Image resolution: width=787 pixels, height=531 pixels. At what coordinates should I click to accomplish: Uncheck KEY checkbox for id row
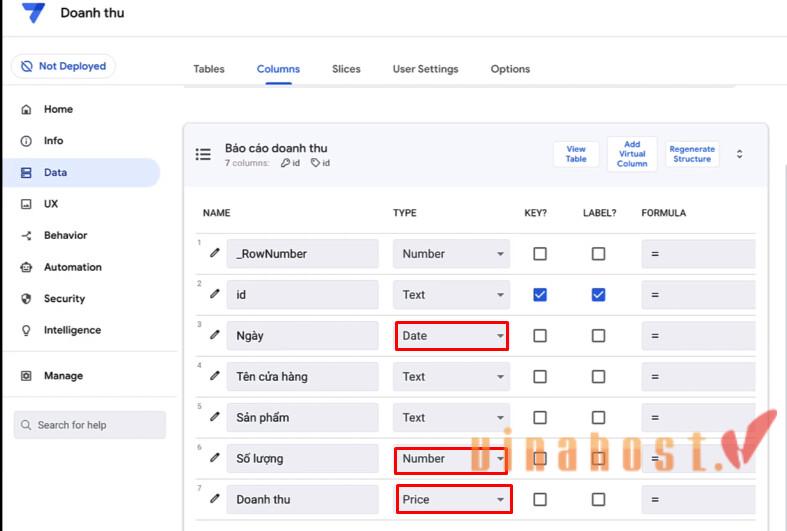pos(540,295)
